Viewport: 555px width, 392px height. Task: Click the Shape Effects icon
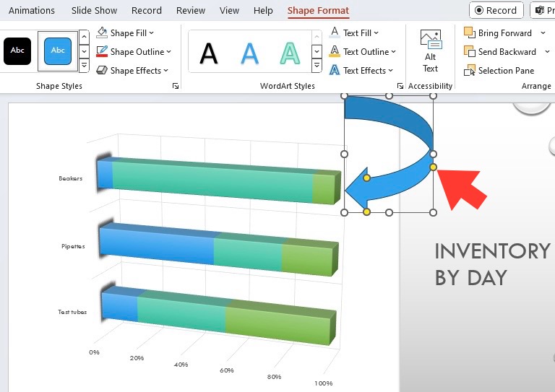(x=102, y=70)
